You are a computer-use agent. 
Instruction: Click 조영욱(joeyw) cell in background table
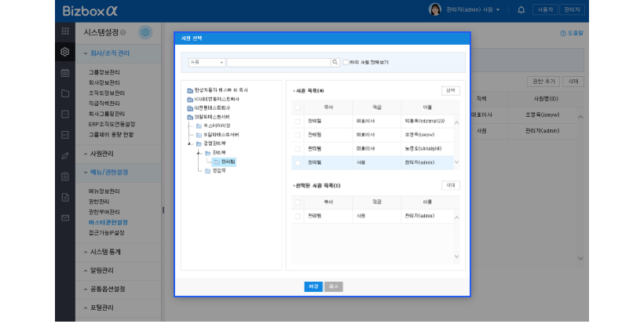542,115
